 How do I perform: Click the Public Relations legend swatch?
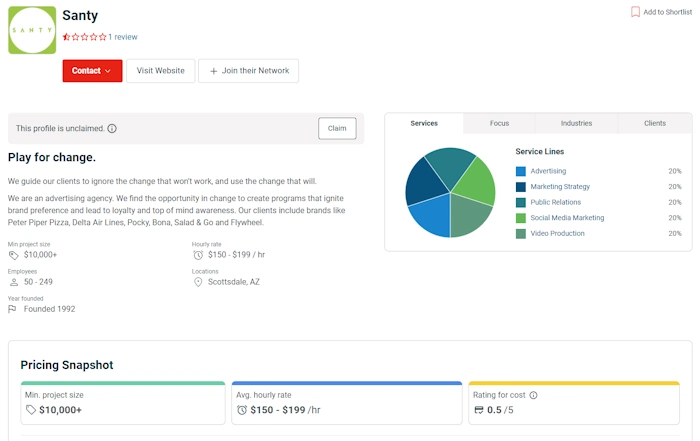tap(521, 202)
